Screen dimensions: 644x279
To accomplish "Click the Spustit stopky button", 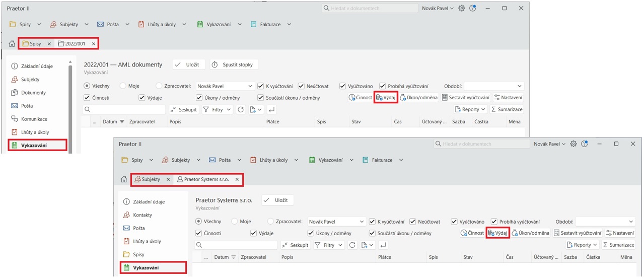I will pyautogui.click(x=234, y=64).
